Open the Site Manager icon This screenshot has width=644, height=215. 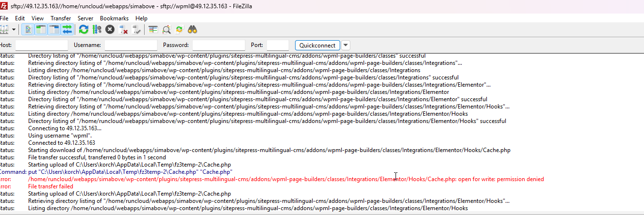point(4,30)
